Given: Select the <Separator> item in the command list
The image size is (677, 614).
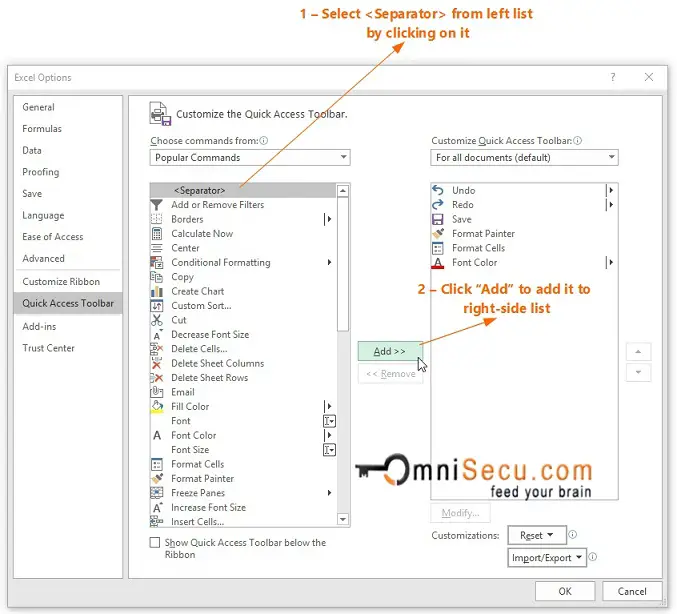Looking at the screenshot, I should 243,190.
